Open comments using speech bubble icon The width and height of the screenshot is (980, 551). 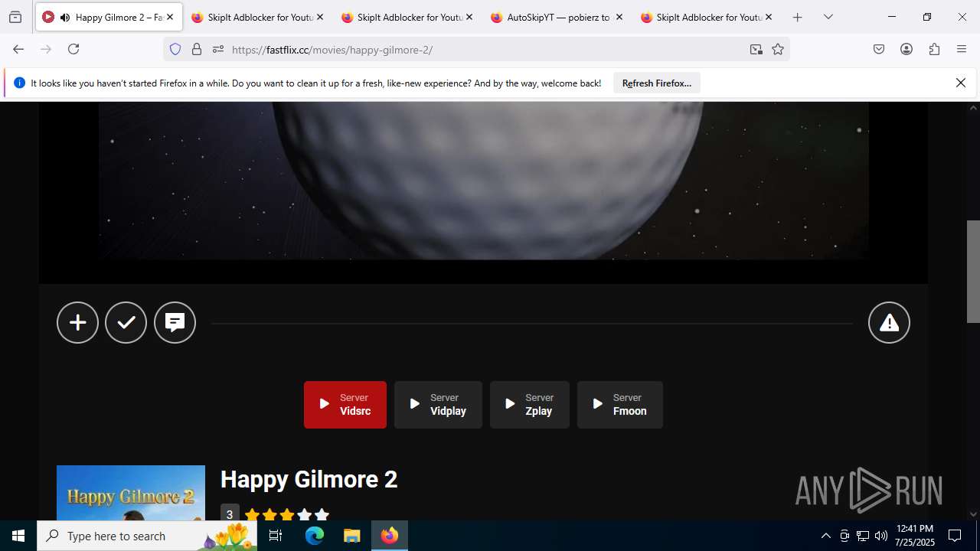click(x=175, y=322)
